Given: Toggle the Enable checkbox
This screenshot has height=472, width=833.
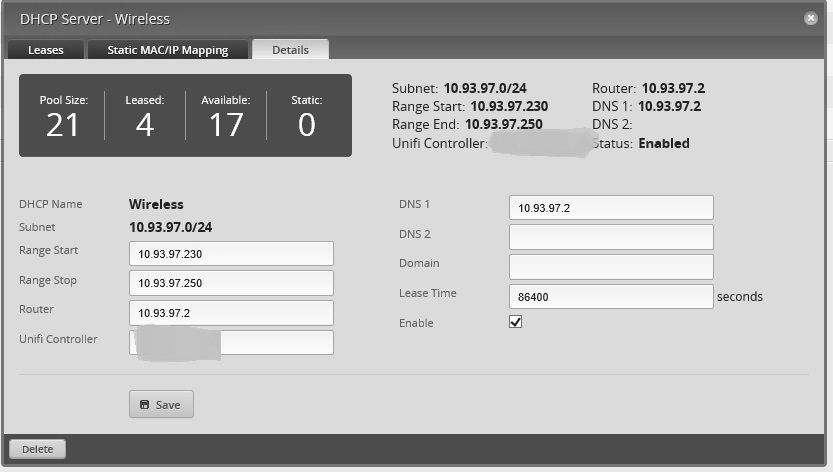Looking at the screenshot, I should (516, 322).
